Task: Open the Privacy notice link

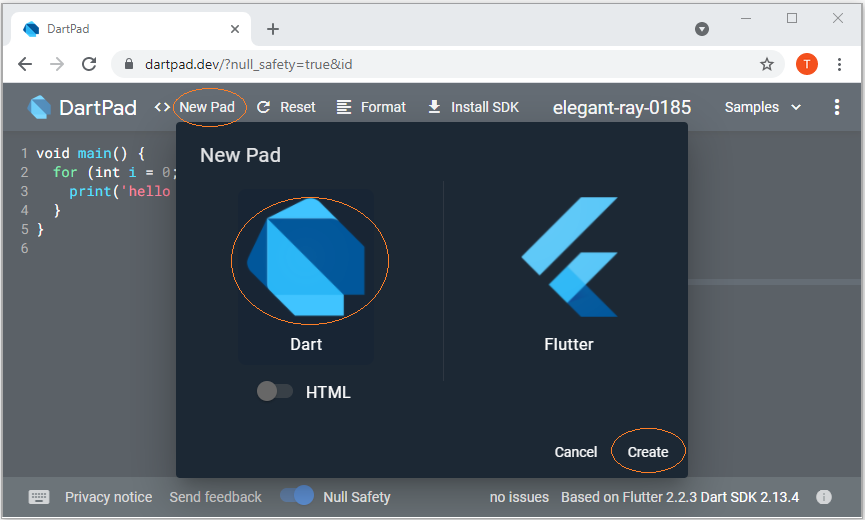Action: 109,497
